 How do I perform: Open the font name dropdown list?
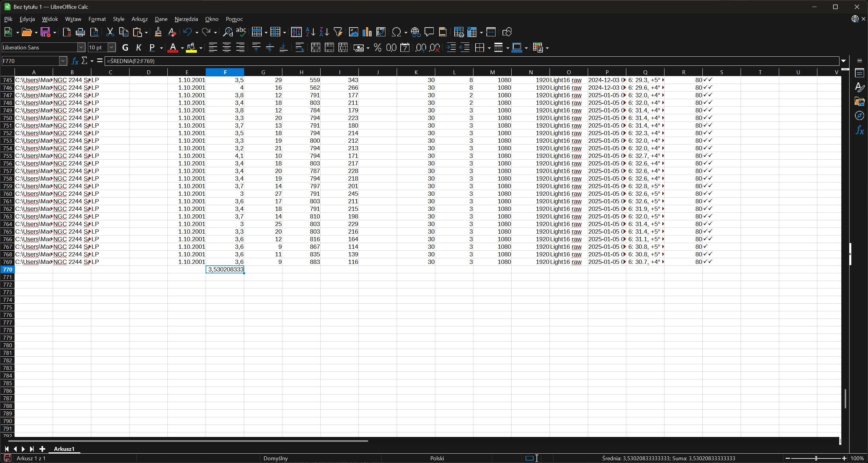click(81, 48)
